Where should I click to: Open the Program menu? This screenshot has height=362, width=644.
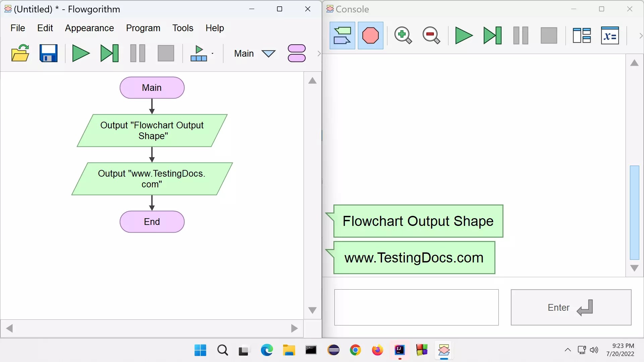(x=143, y=28)
